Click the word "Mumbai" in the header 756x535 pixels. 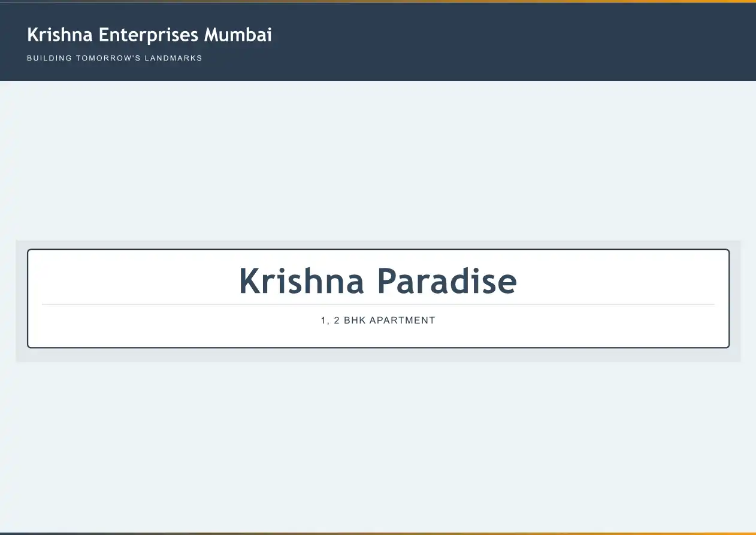238,35
